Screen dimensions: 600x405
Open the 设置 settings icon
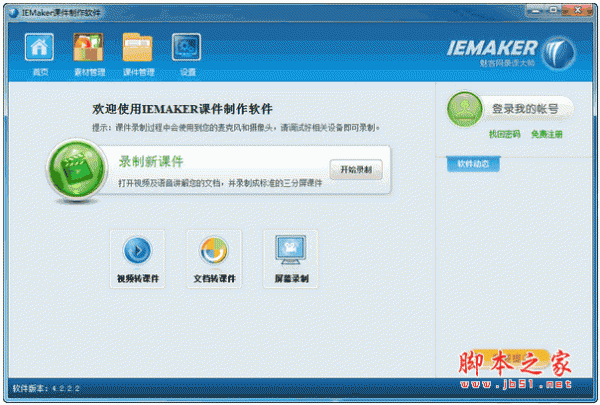(186, 47)
